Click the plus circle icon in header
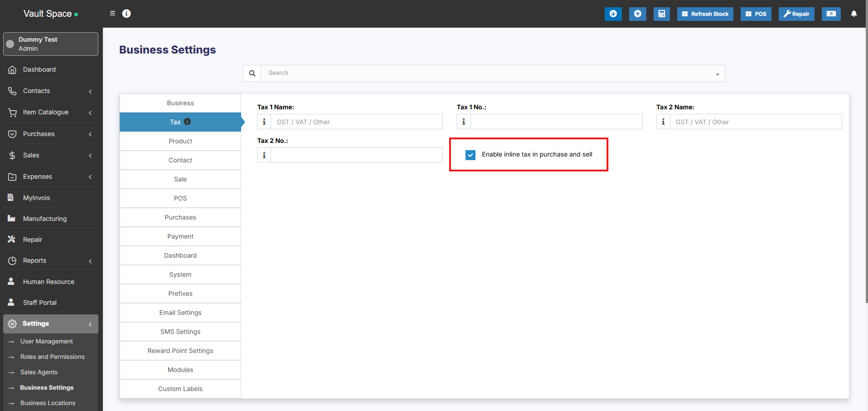This screenshot has height=411, width=868. (x=637, y=14)
